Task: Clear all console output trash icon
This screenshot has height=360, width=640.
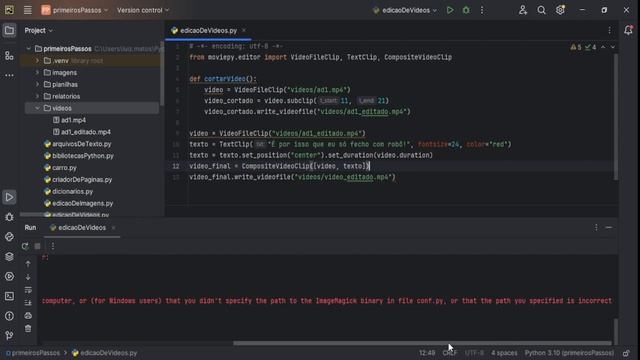Action: coord(28,329)
